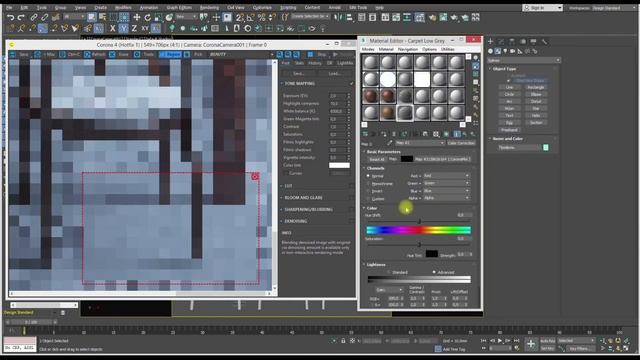Click the Select and Link chain icon
This screenshot has width=640, height=360.
point(34,18)
